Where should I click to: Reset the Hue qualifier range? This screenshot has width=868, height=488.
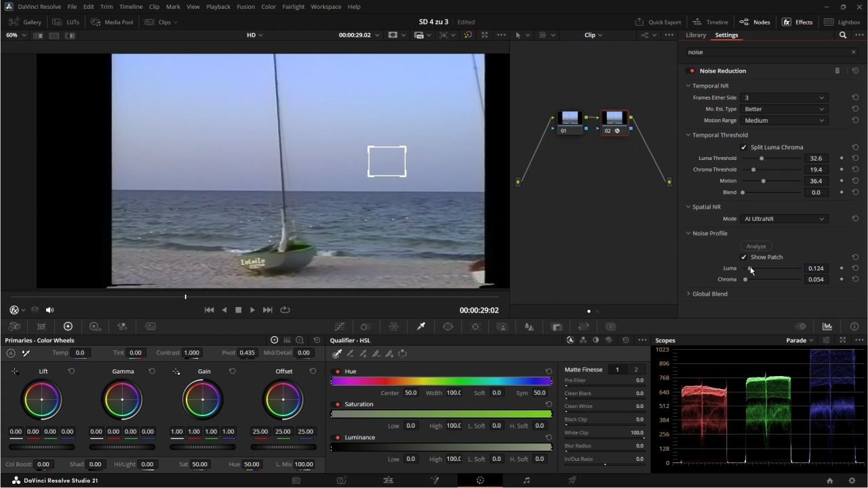point(549,371)
